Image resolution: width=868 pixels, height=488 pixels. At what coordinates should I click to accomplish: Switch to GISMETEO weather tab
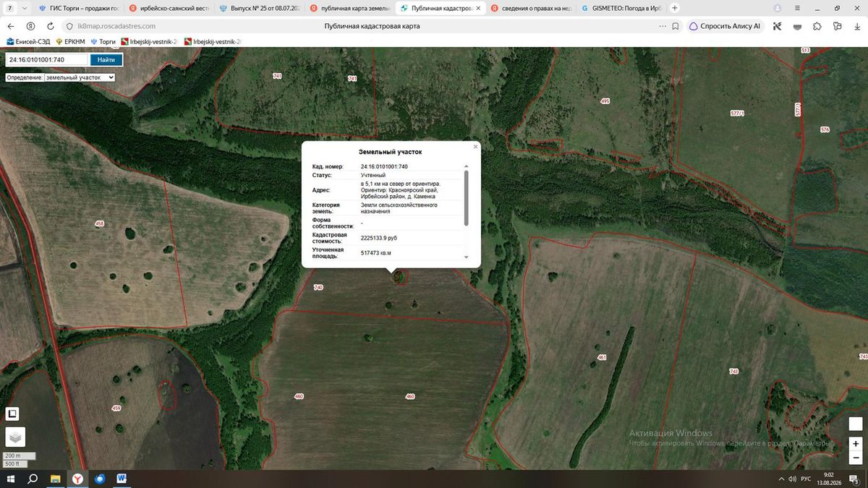point(621,8)
